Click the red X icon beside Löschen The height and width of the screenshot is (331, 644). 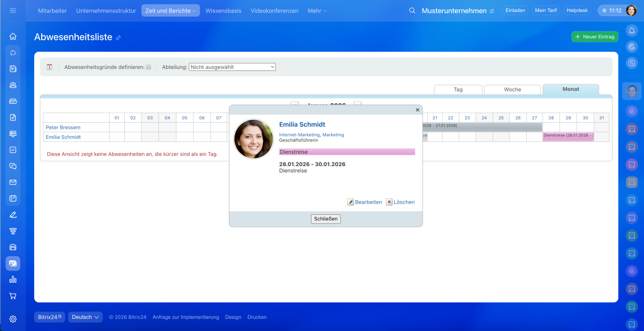(389, 202)
